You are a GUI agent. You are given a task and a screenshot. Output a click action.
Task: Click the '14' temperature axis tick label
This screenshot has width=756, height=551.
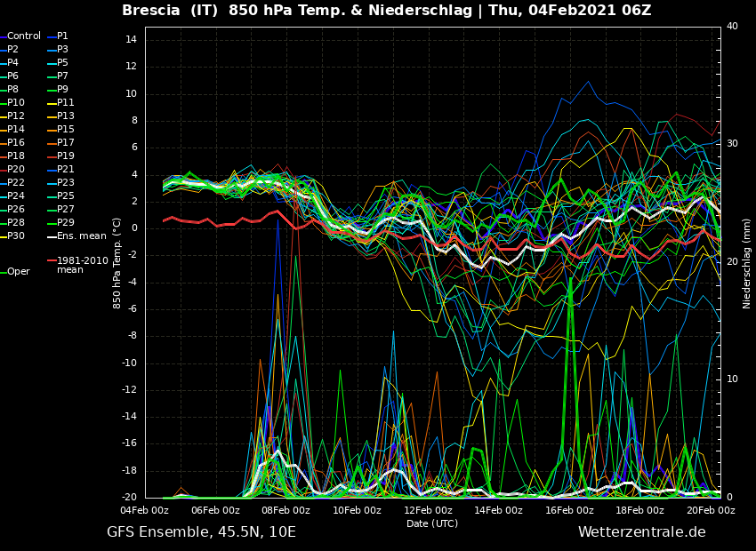(131, 40)
